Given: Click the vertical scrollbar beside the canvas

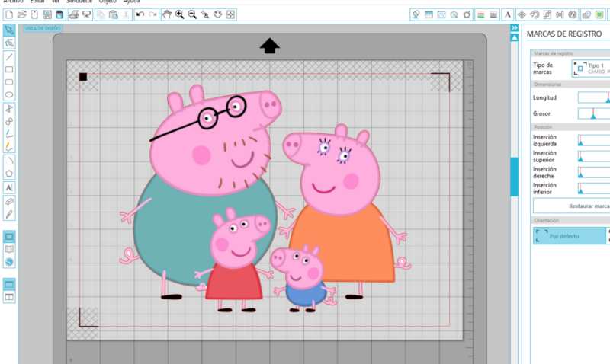Looking at the screenshot, I should (x=514, y=177).
